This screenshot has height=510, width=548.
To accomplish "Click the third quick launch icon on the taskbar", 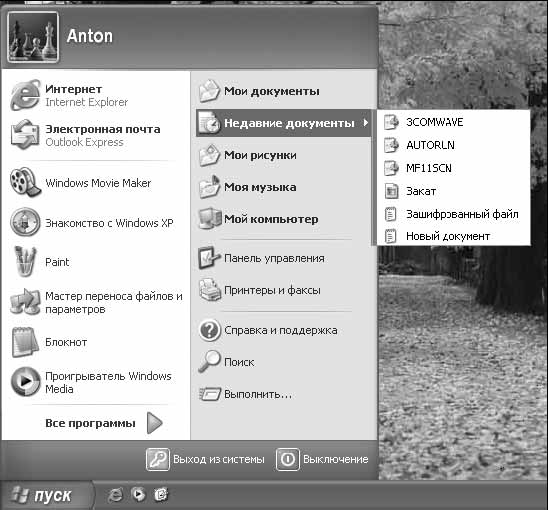I will (161, 495).
